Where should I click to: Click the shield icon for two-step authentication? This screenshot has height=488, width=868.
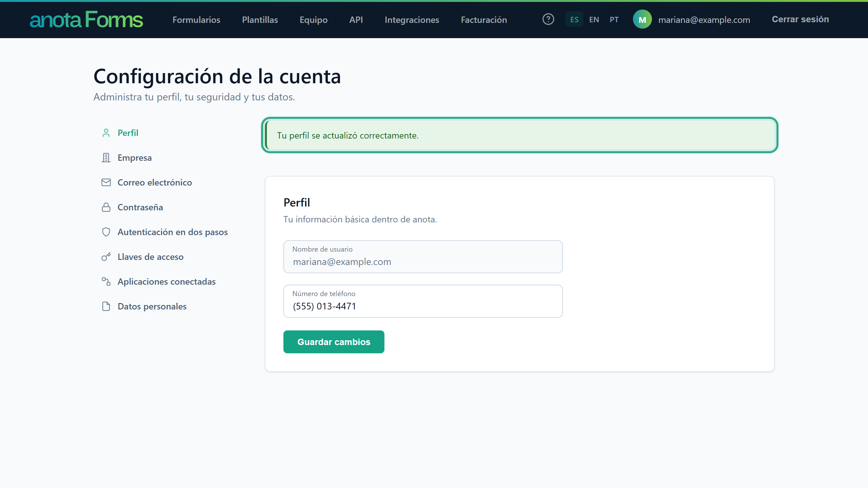tap(106, 232)
